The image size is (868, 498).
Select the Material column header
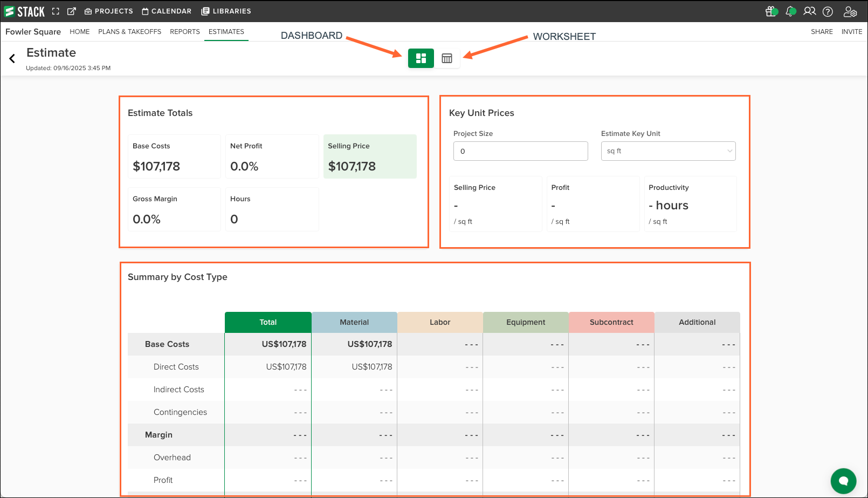point(354,322)
